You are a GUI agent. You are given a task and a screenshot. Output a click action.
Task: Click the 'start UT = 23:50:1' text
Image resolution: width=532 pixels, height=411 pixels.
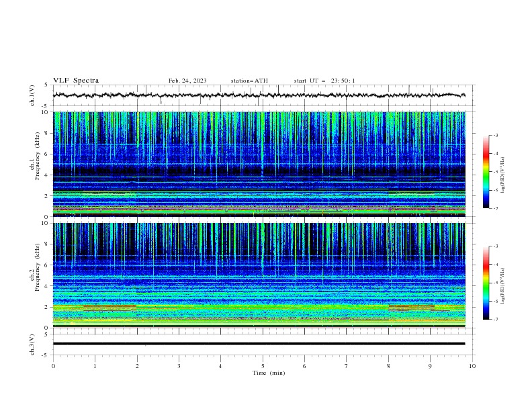coord(324,81)
